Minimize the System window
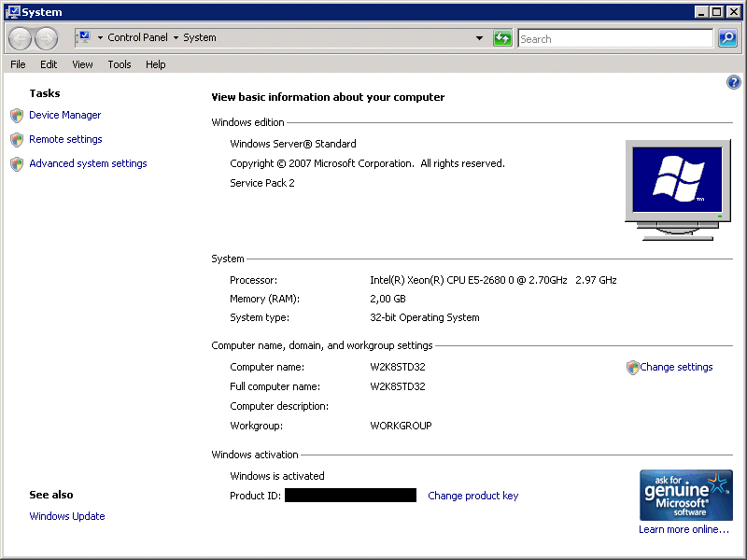This screenshot has width=747, height=560. 701,11
